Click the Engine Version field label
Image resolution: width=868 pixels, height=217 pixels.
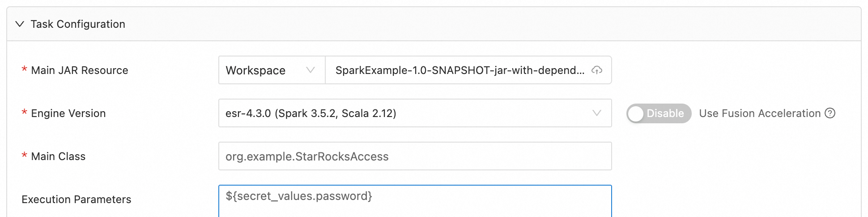click(x=68, y=113)
